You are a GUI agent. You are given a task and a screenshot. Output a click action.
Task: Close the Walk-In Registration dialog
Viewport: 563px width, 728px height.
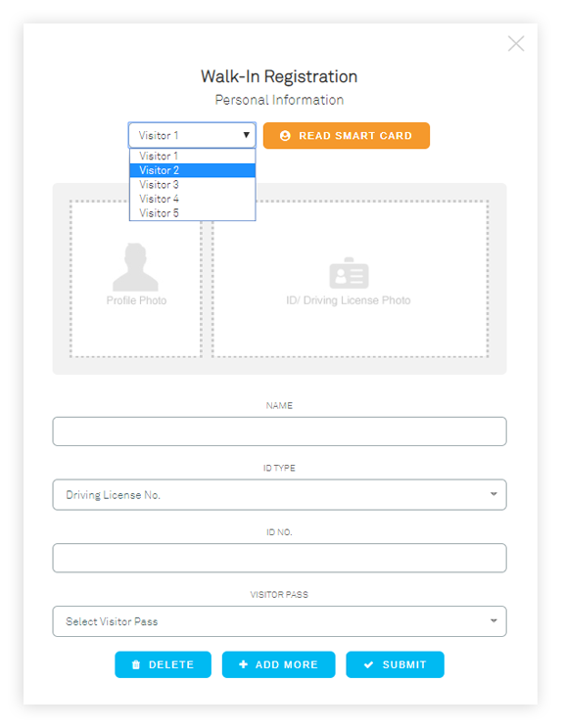(x=516, y=44)
